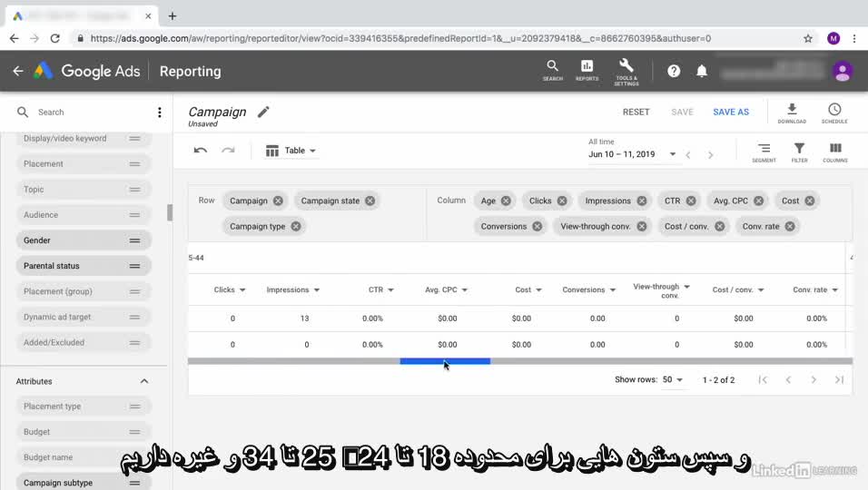Remove the Impressions column chip
This screenshot has width=868, height=490.
coord(642,201)
